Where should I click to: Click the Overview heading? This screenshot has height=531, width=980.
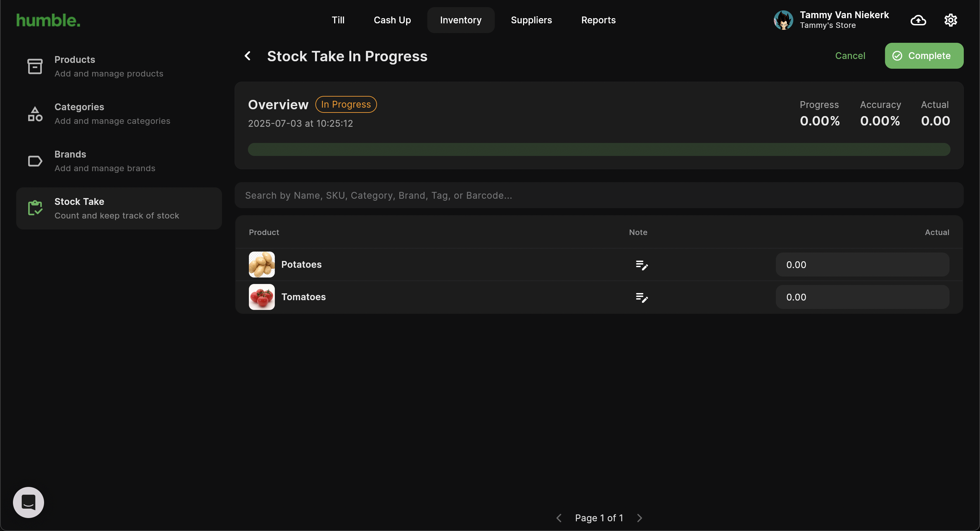tap(278, 105)
